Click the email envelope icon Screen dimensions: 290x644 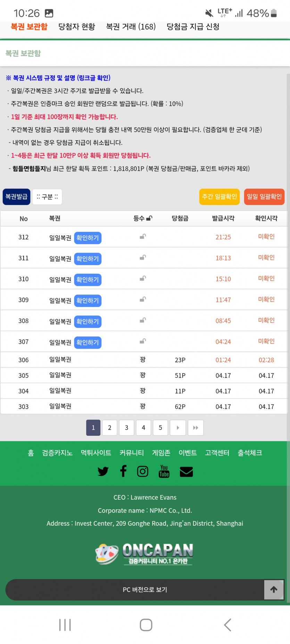186,472
